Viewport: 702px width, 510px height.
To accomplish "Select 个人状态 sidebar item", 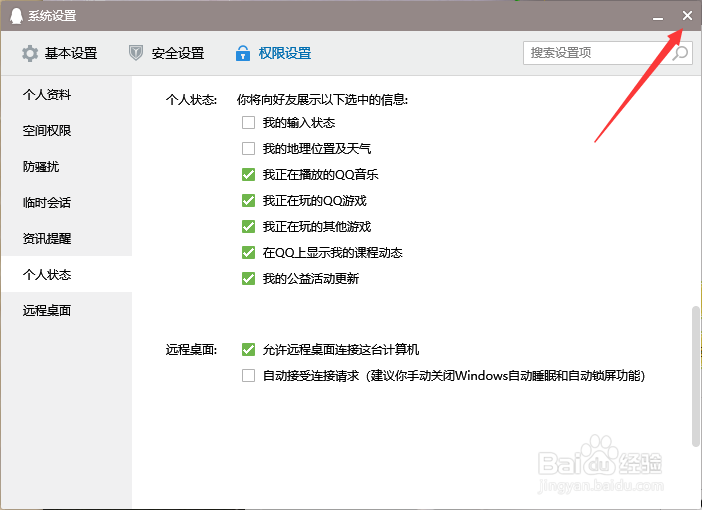I will 67,274.
